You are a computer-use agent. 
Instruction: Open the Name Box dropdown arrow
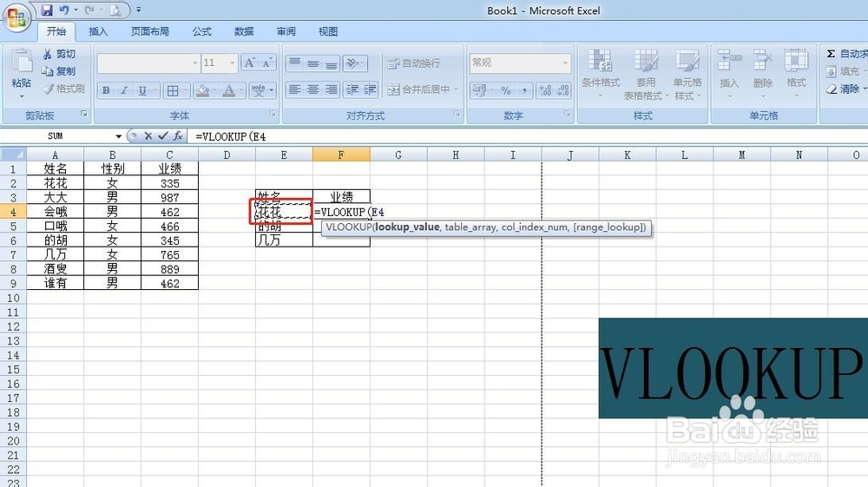coord(118,136)
